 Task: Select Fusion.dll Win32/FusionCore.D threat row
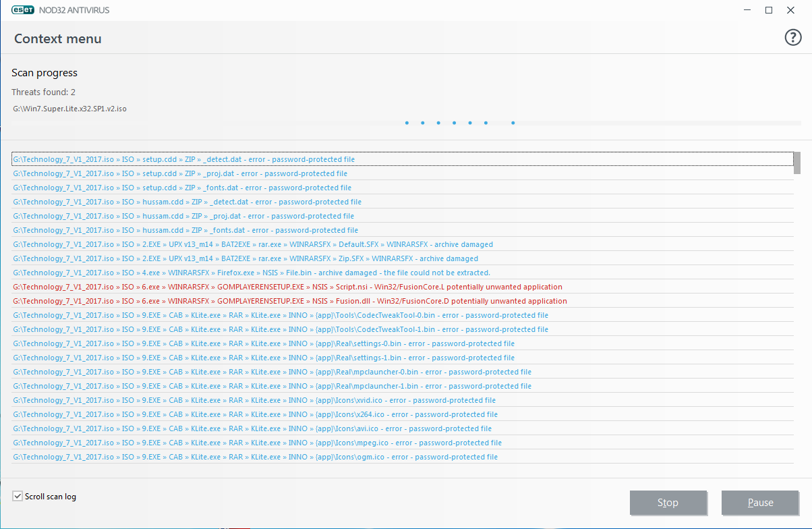(402, 301)
